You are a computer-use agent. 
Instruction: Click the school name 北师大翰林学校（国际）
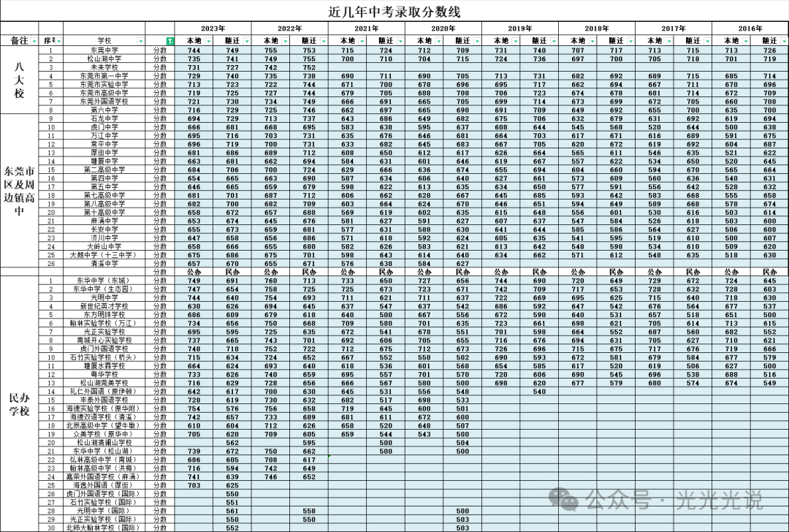pyautogui.click(x=104, y=528)
